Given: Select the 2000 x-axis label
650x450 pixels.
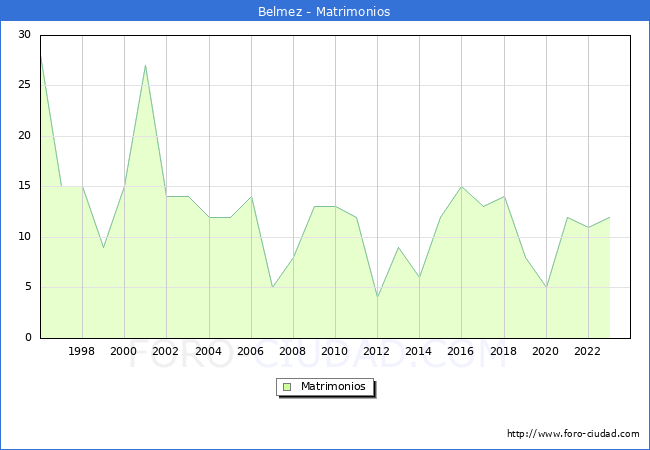Looking at the screenshot, I should coord(124,352).
